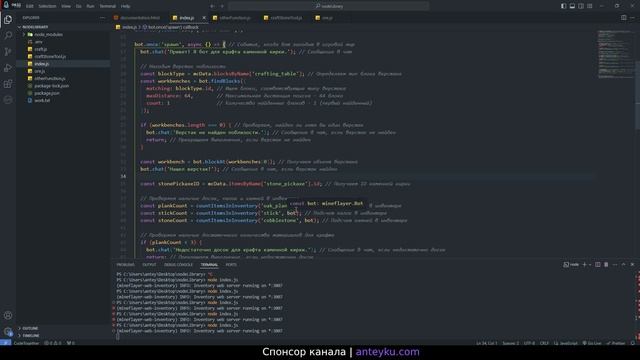The image size is (640, 360).
Task: Switch to the craftStoneTool.js editor tab
Action: click(286, 18)
